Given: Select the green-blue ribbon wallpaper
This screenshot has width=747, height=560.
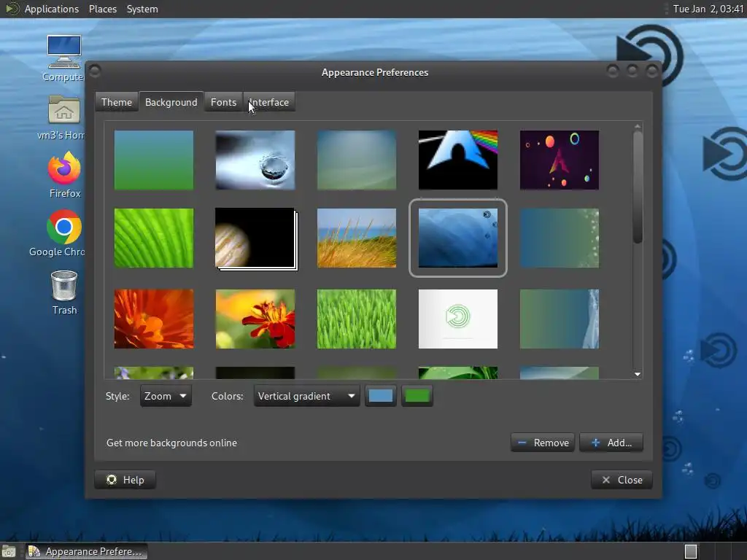Looking at the screenshot, I should point(560,319).
